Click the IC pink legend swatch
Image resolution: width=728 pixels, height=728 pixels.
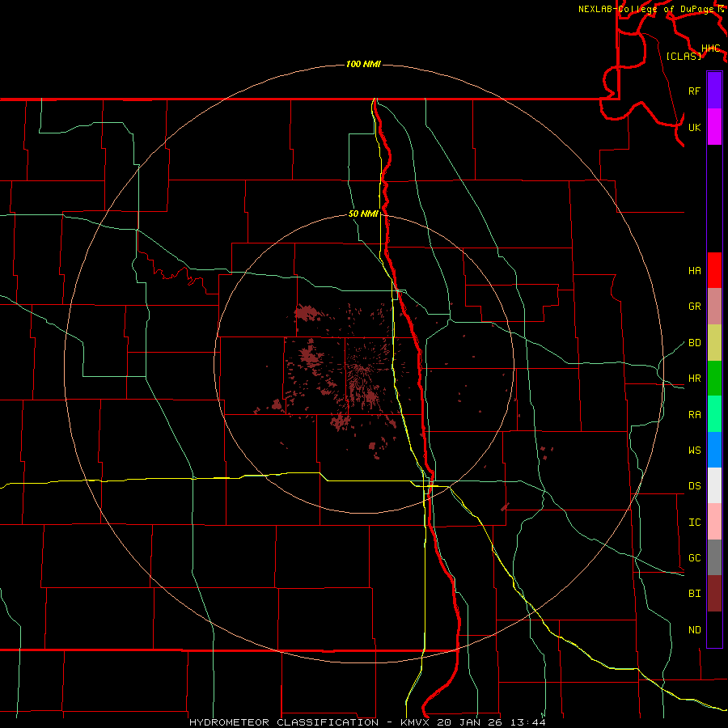(x=714, y=522)
